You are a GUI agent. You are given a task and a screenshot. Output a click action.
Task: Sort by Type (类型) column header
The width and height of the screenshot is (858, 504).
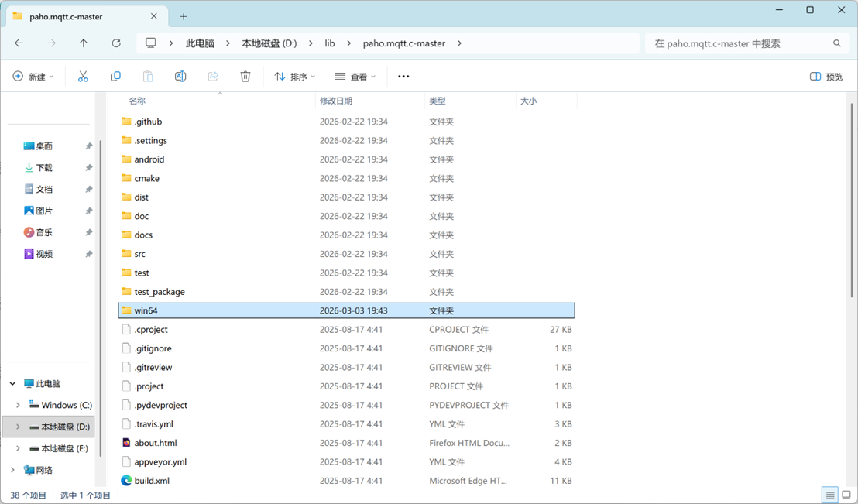(x=438, y=101)
